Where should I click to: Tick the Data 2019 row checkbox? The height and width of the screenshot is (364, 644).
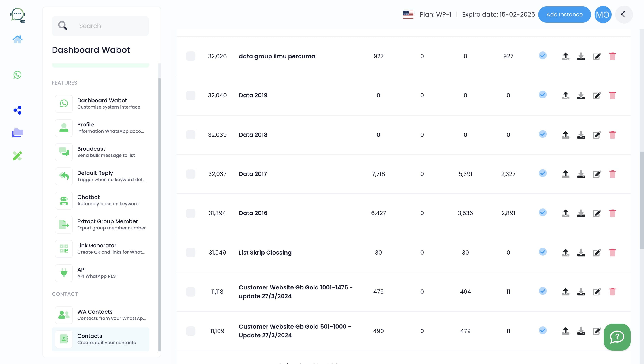tap(191, 95)
